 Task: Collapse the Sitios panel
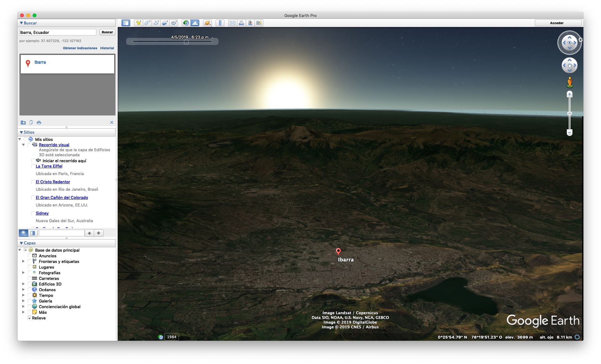point(21,132)
